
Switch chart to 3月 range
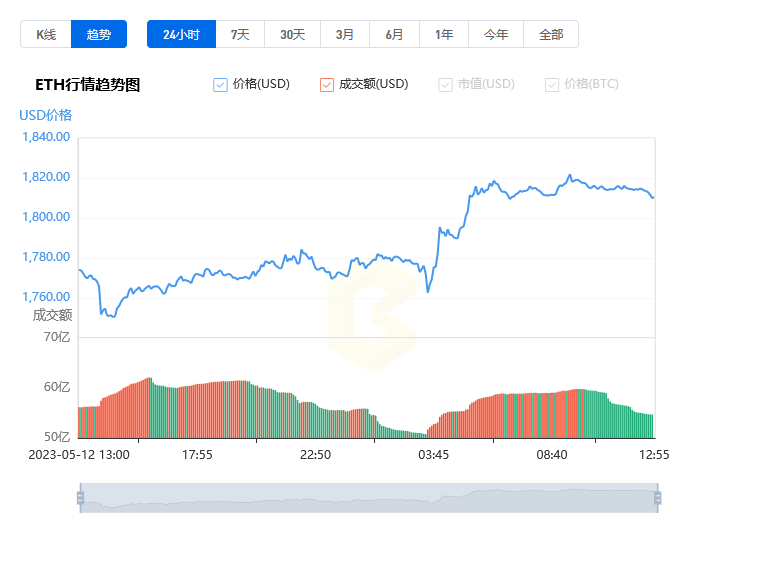pyautogui.click(x=345, y=34)
